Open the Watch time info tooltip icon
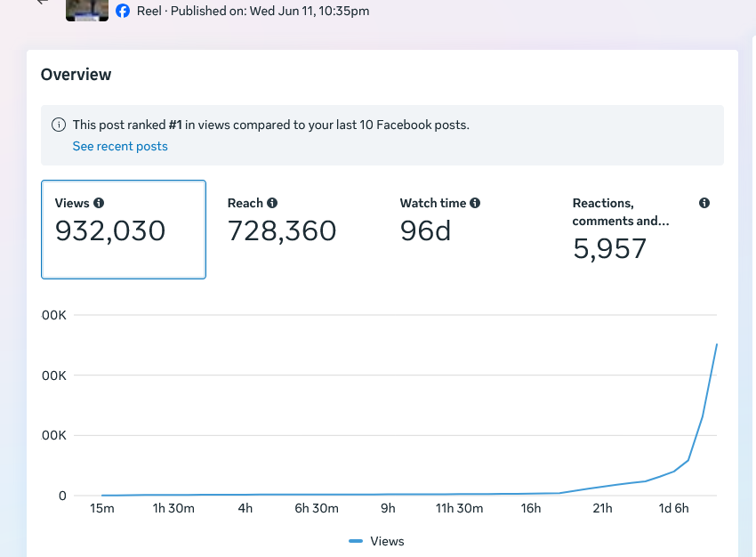The image size is (756, 557). tap(475, 203)
